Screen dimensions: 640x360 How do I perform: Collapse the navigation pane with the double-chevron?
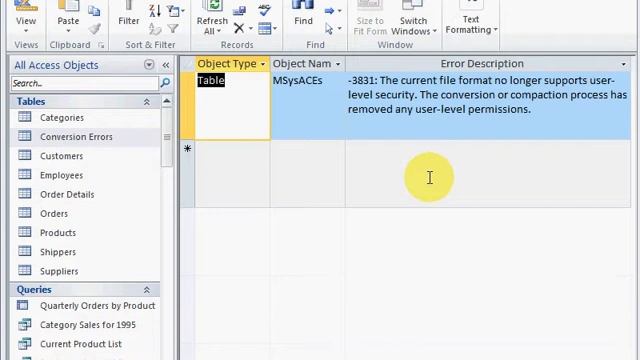pyautogui.click(x=166, y=65)
